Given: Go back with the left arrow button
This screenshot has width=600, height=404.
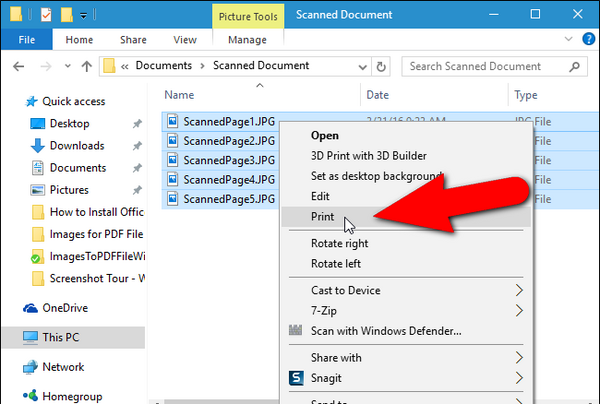Looking at the screenshot, I should pyautogui.click(x=18, y=67).
